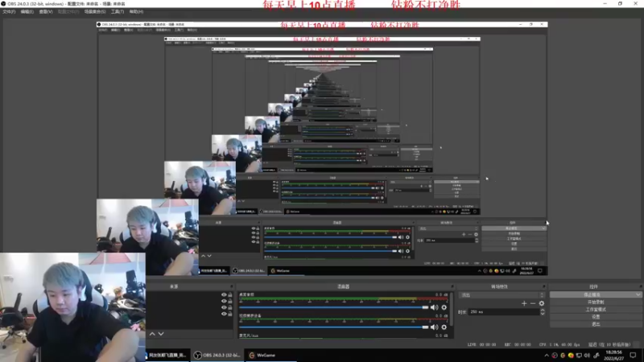Click the 麦克风/Aux mixer channel label
Screen dimensions: 644x362
[x=250, y=335]
